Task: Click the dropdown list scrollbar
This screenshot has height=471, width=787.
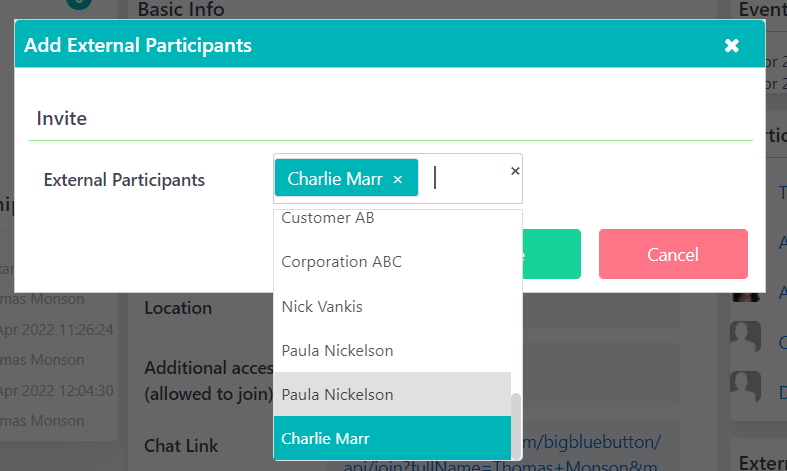Action: pyautogui.click(x=515, y=426)
